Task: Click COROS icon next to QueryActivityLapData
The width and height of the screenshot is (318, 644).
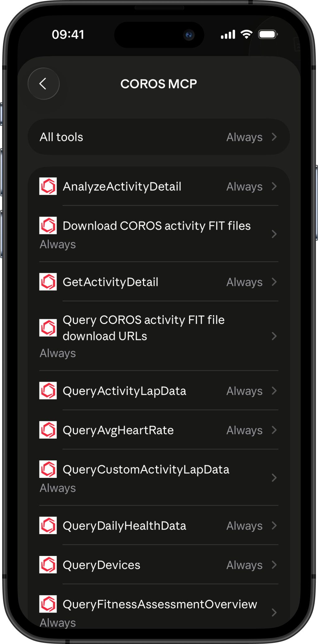Action: coord(48,391)
